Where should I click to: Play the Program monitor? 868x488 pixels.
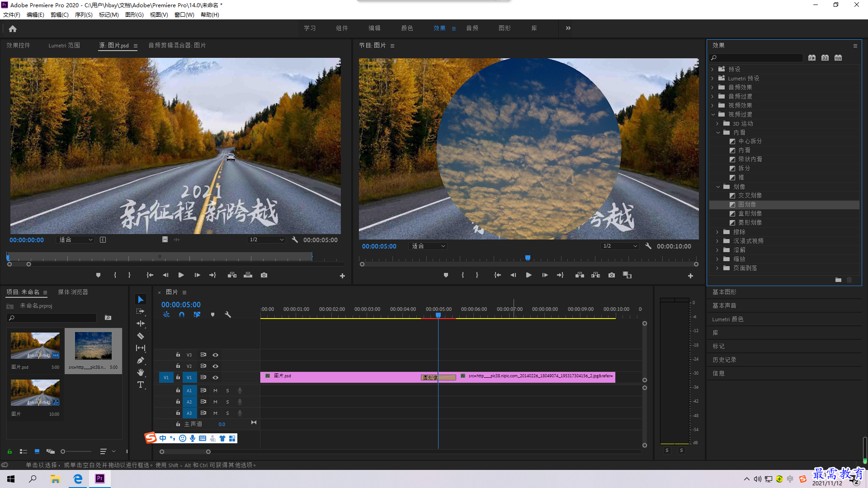(x=528, y=275)
